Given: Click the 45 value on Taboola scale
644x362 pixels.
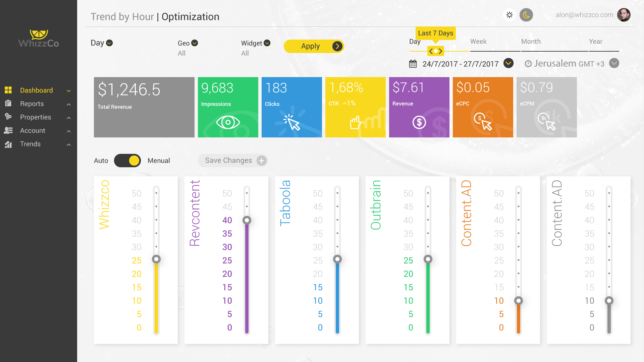Looking at the screenshot, I should pos(318,207).
